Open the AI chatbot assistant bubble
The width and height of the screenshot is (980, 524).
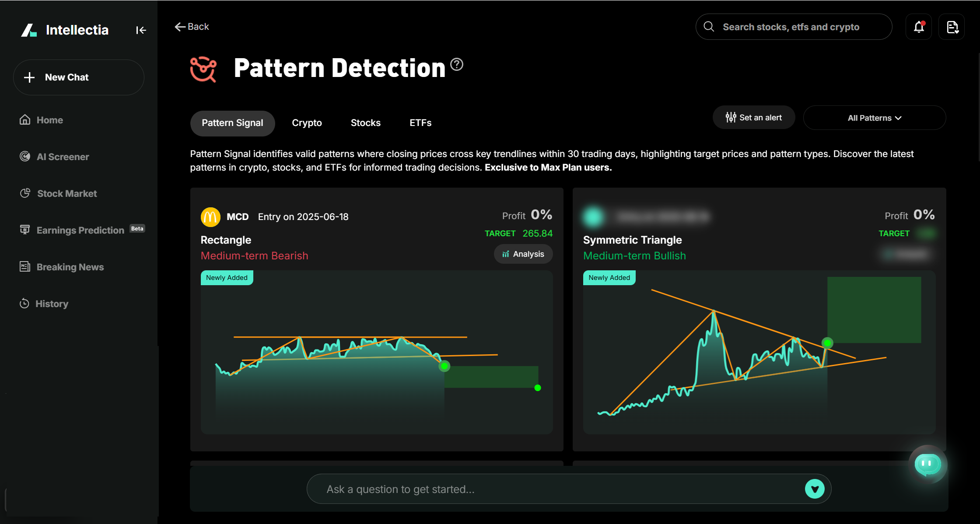(x=928, y=465)
